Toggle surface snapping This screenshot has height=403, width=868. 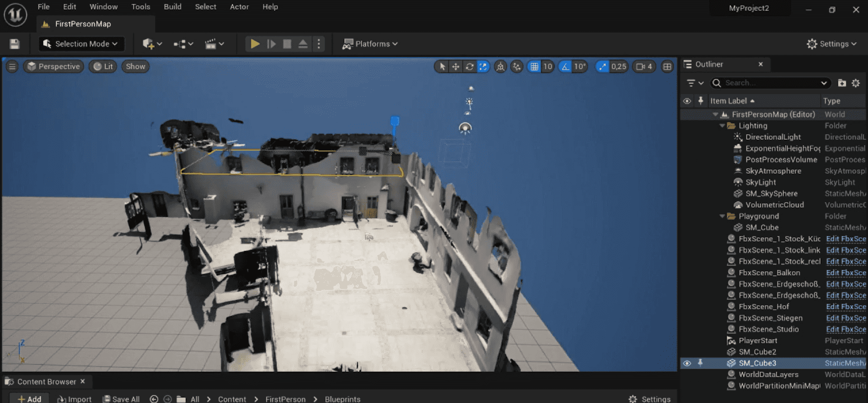[517, 66]
